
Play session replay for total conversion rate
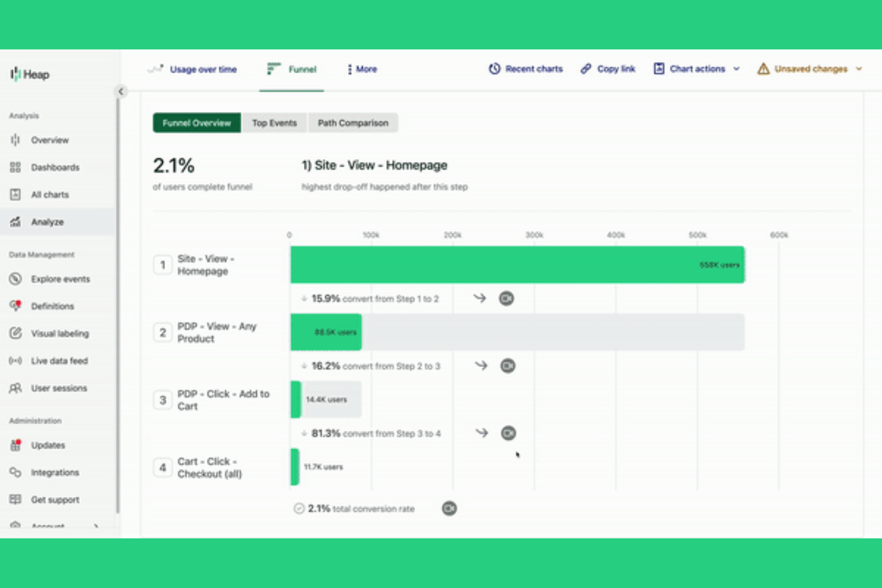click(449, 508)
